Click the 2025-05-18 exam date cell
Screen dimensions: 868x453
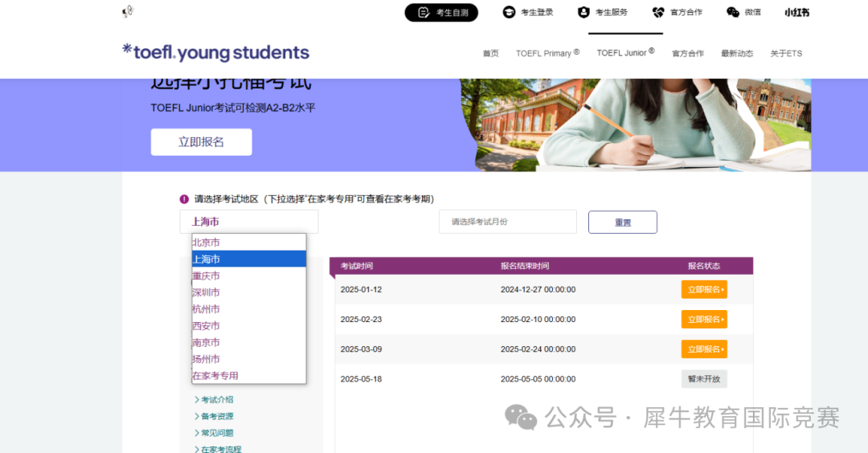(361, 379)
